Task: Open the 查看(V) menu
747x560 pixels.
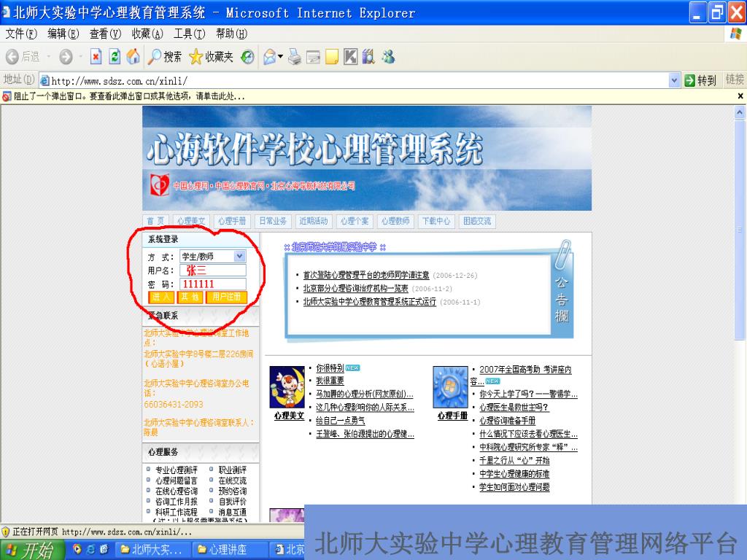Action: pos(105,34)
